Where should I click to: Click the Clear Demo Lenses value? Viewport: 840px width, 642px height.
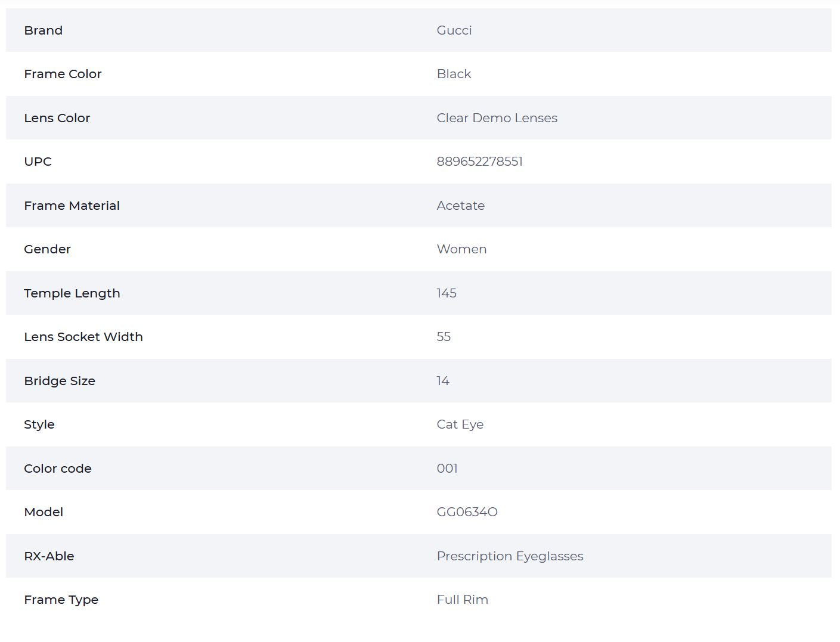(x=497, y=118)
